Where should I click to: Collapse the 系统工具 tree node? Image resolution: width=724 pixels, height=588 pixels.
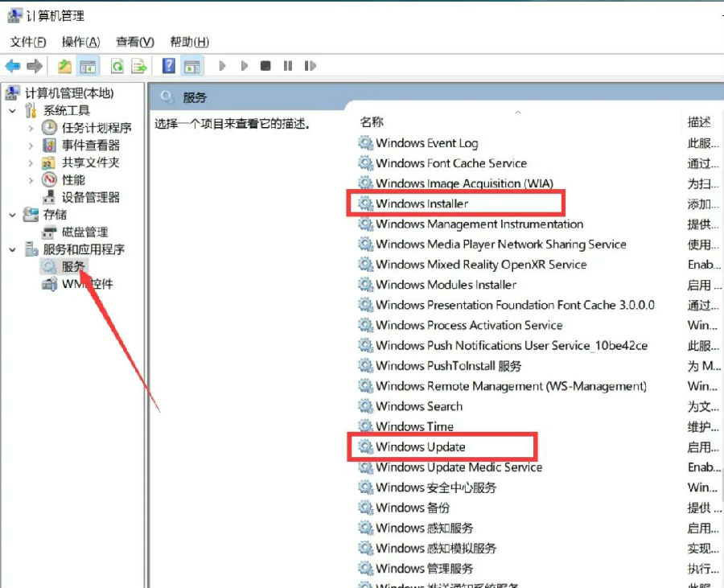tap(13, 111)
